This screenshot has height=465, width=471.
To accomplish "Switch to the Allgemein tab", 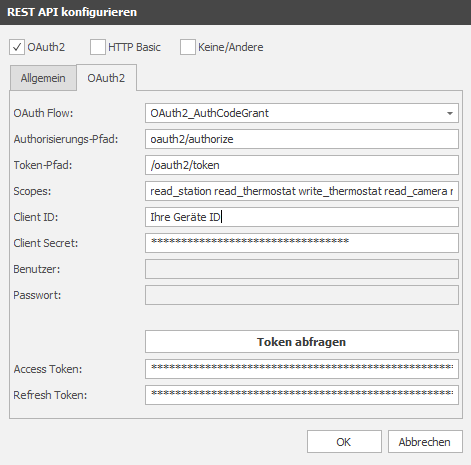I will 43,78.
